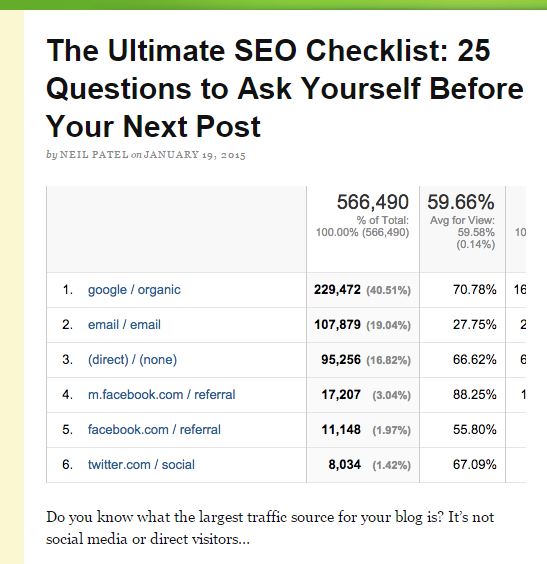547x564 pixels.
Task: Open the m.facebook.com / referral row link
Action: click(161, 395)
